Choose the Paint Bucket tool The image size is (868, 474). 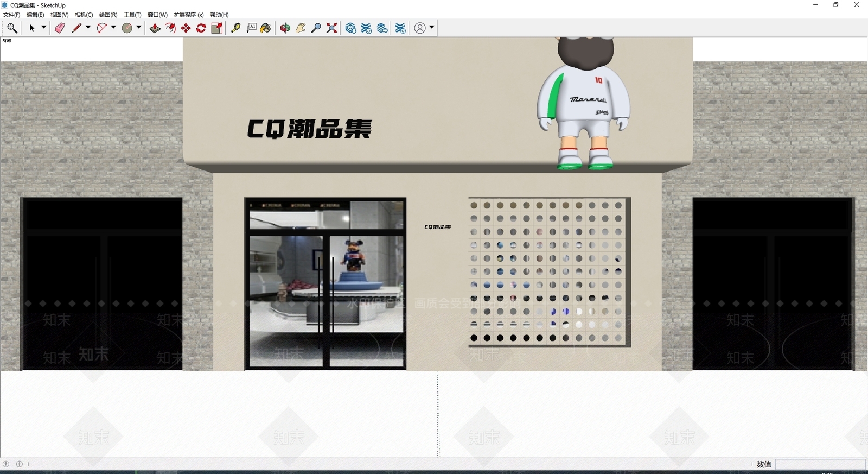[266, 28]
